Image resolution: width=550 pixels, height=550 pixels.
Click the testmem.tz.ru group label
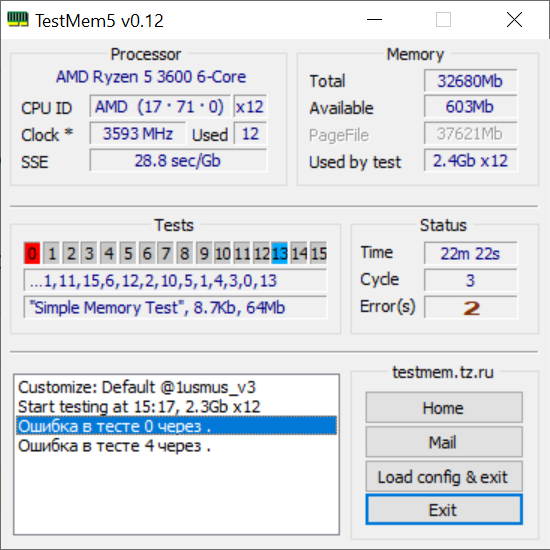click(443, 372)
